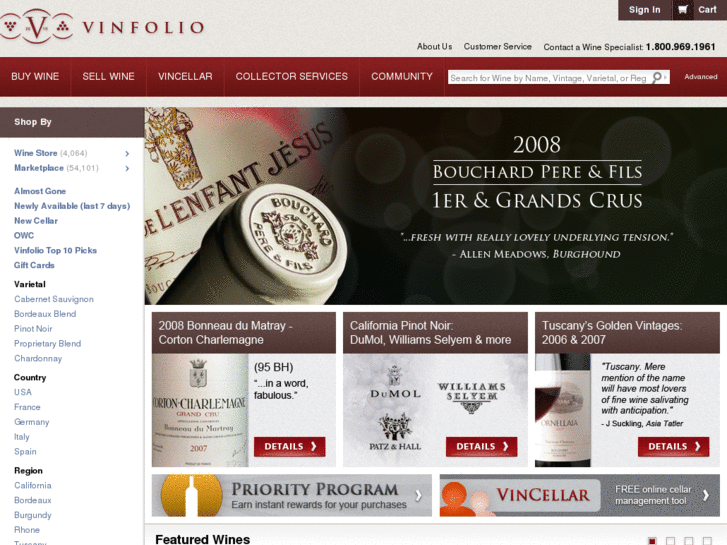Expand the Wine Store chevron

click(x=127, y=154)
